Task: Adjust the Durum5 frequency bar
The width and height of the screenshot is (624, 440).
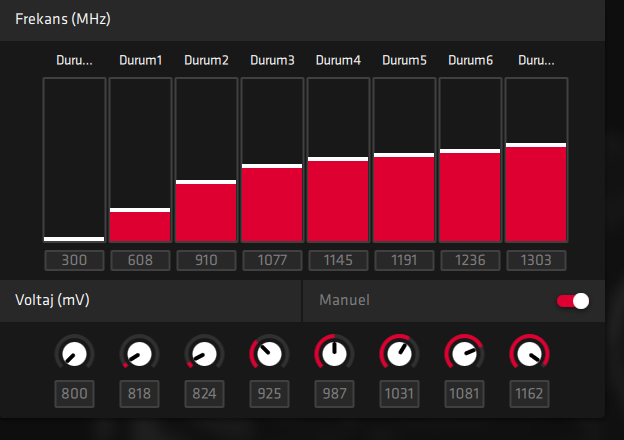Action: [404, 160]
